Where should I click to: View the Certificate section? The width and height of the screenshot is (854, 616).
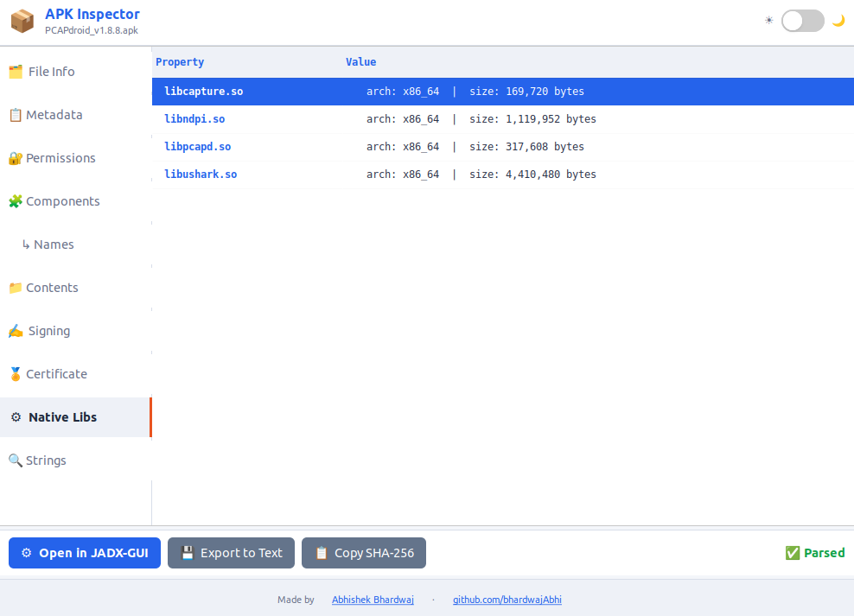click(x=76, y=374)
